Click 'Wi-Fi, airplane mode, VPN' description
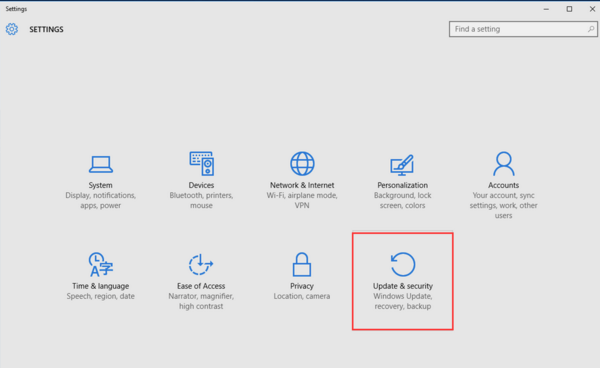 click(302, 200)
